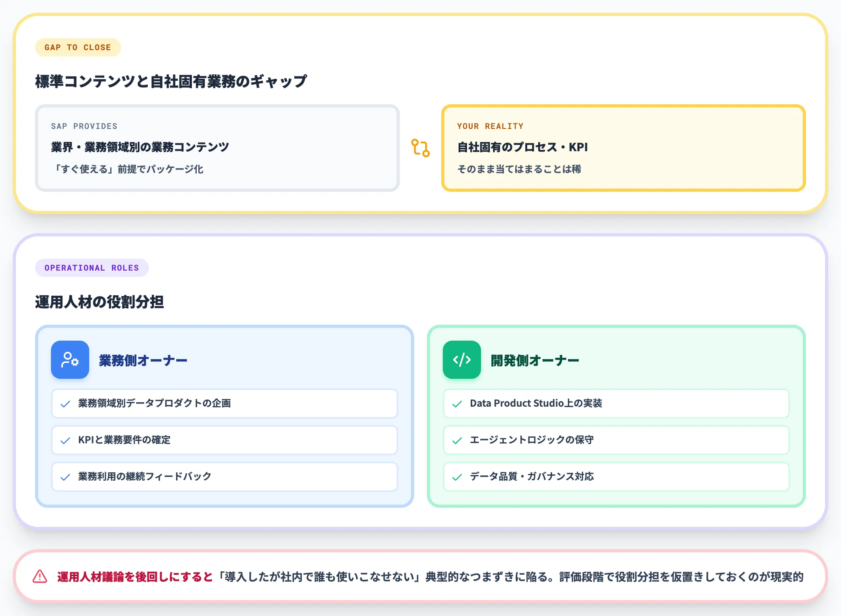Click text 自社固有のプロセス・KPI
Viewport: 841px width, 616px height.
click(x=522, y=147)
